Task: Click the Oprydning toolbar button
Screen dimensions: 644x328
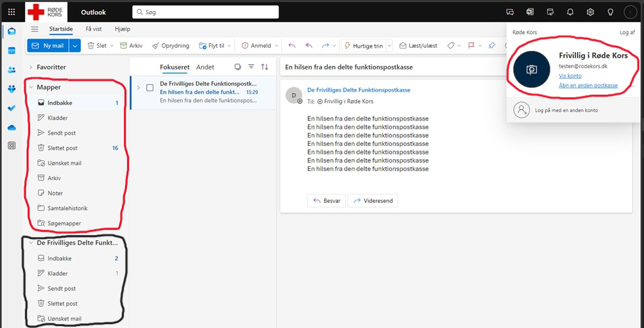Action: (170, 46)
